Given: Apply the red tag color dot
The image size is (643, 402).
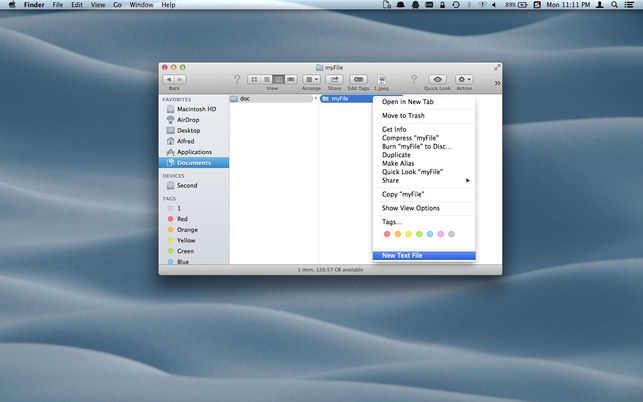Looking at the screenshot, I should (x=387, y=234).
